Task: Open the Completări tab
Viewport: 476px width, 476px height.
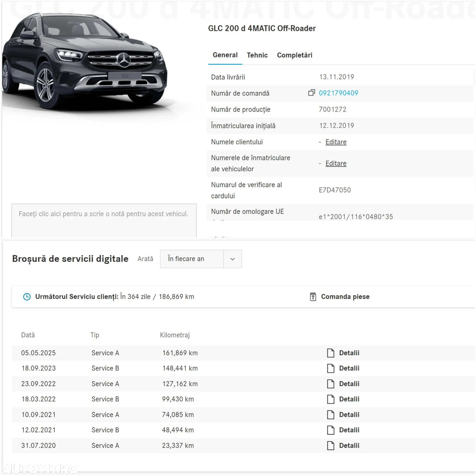Action: [x=295, y=55]
